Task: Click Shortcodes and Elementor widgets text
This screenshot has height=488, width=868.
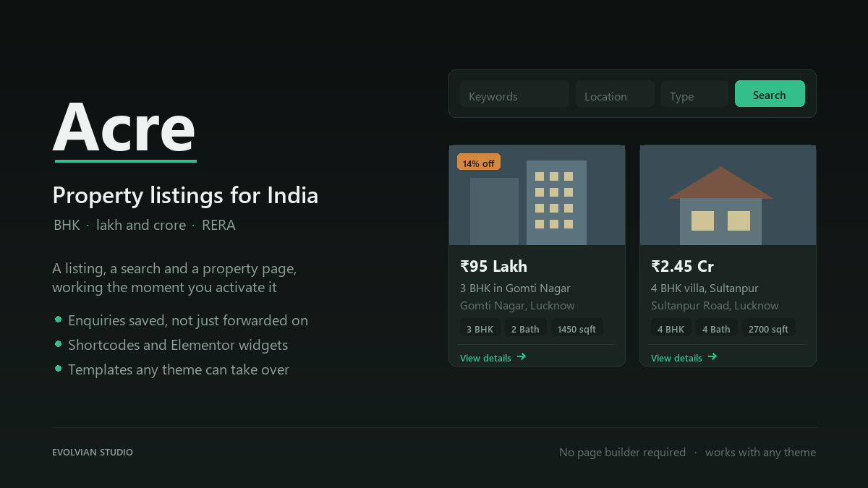Action: pos(178,345)
